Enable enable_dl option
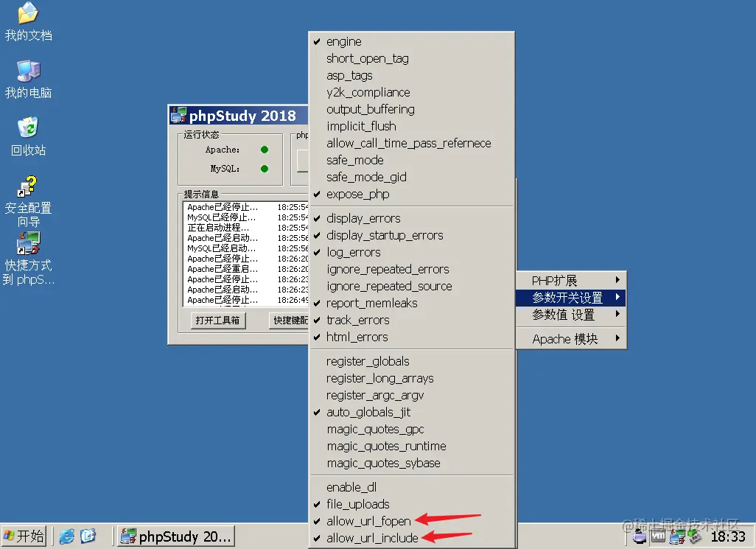 412,487
